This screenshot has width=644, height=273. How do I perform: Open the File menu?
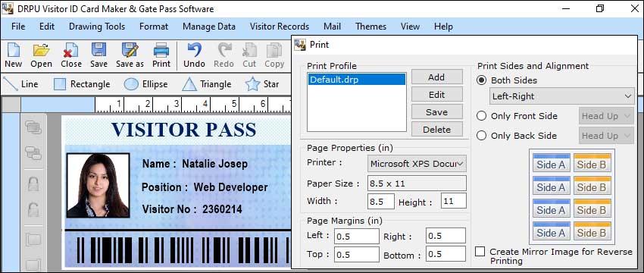tap(18, 27)
